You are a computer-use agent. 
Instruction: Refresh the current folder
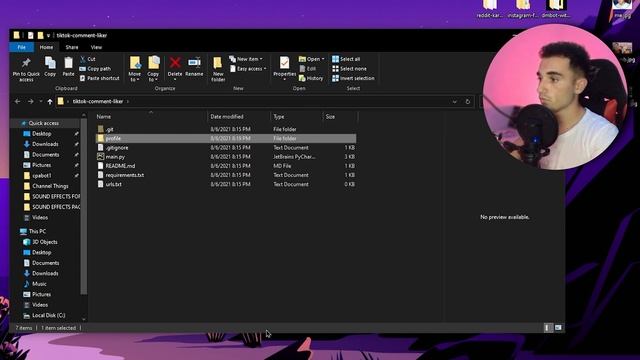(468, 102)
